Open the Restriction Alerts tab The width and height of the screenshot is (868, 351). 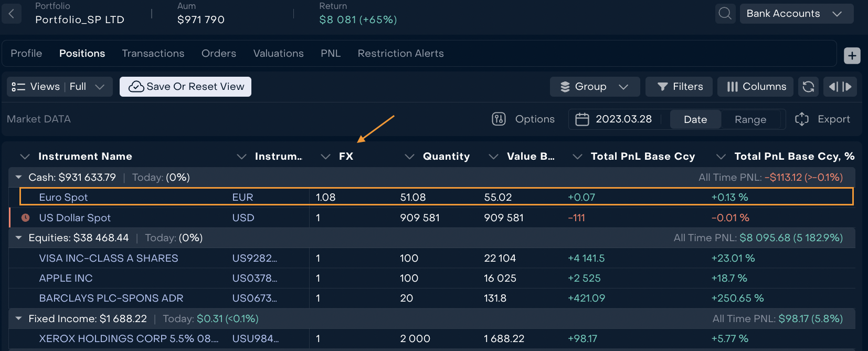[x=400, y=54]
